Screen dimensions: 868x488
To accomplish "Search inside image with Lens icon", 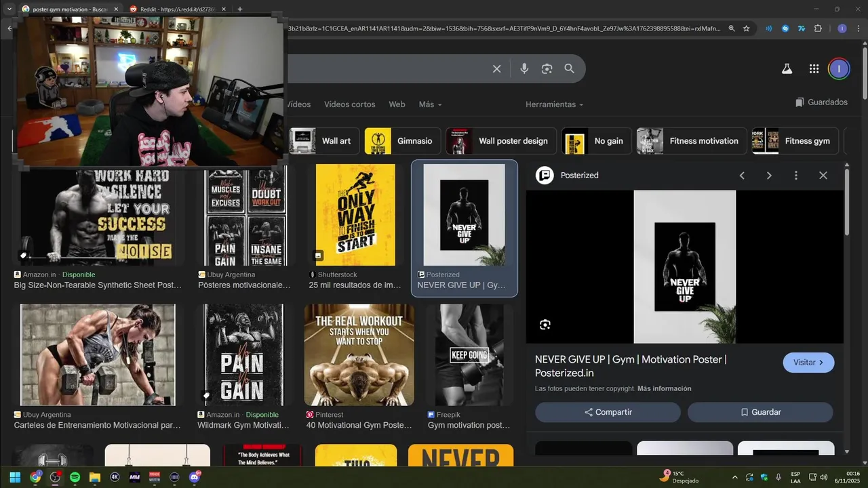I will 545,325.
